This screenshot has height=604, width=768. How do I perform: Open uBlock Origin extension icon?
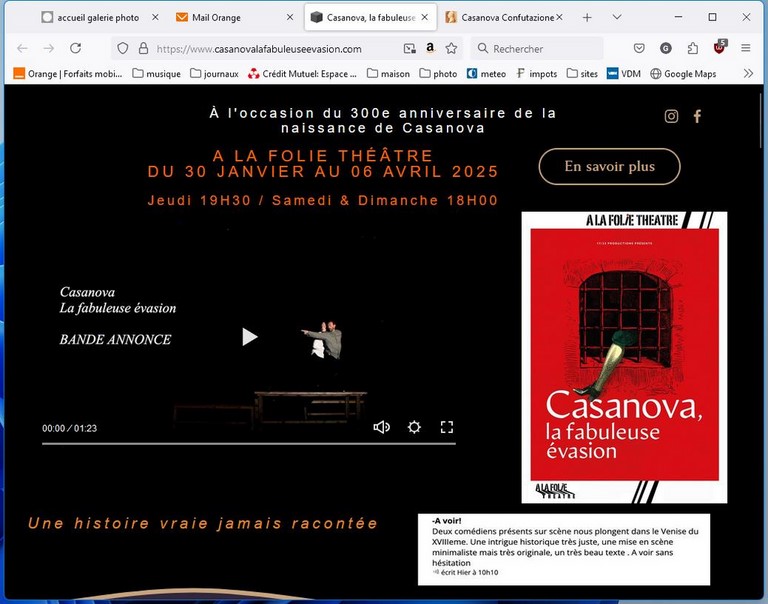(720, 47)
